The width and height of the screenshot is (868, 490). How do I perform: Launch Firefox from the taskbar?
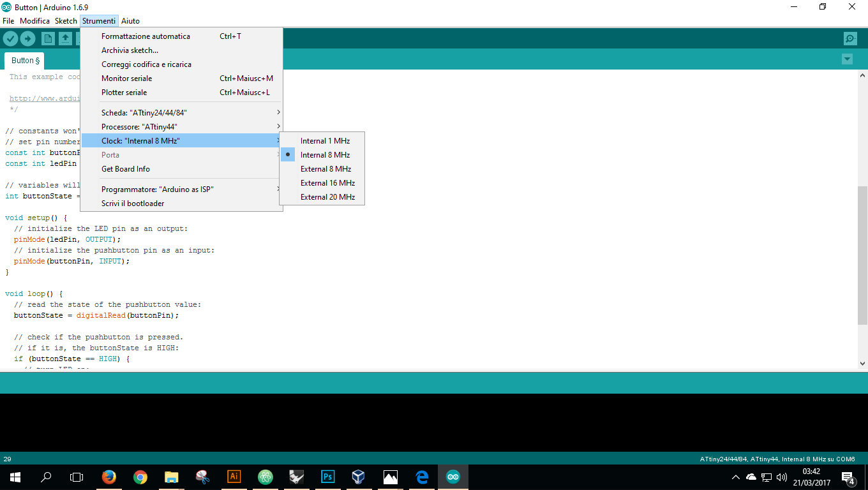pos(109,477)
